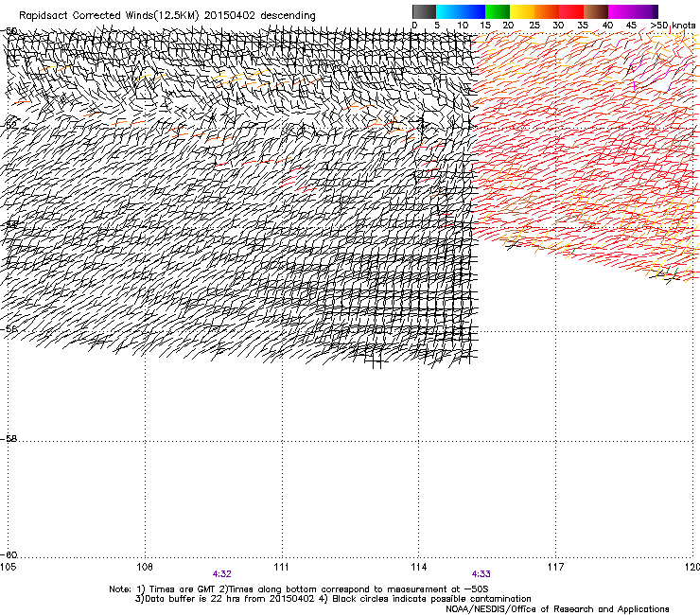The height and width of the screenshot is (615, 700).
Task: Click the '105' longitude axis label
Action: coord(8,567)
